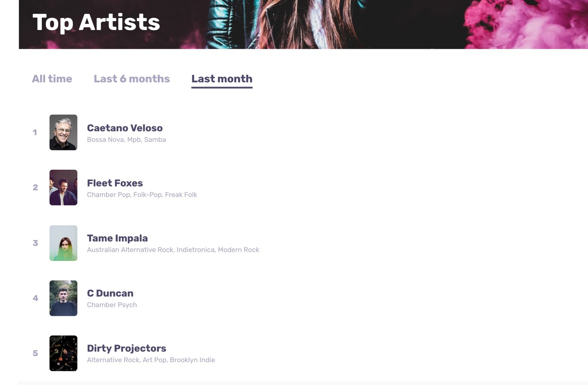Screen dimensions: 588x385
Task: Select the Last month tab
Action: (222, 79)
